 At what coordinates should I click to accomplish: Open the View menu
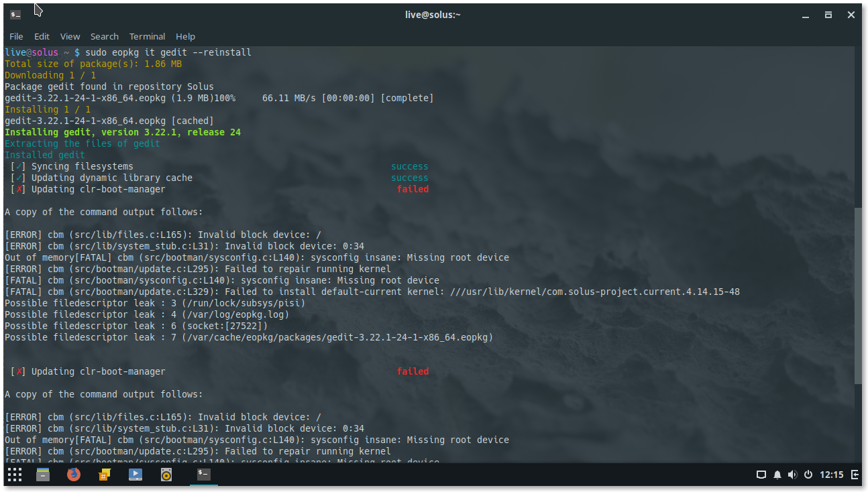click(x=70, y=36)
